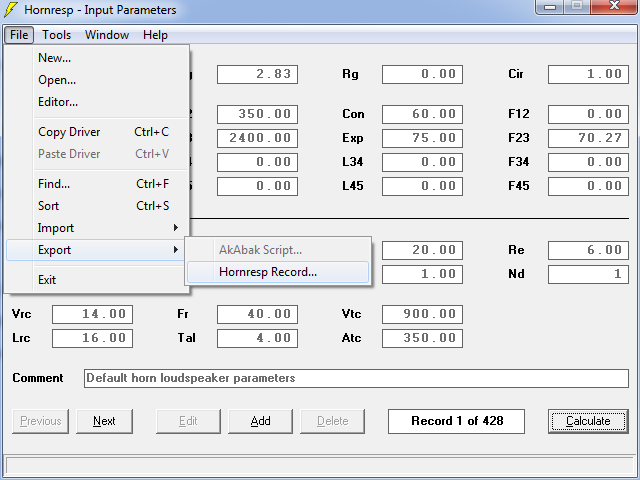Viewport: 640px width, 480px height.
Task: Click the Vtc field showing 900.00
Action: point(422,314)
